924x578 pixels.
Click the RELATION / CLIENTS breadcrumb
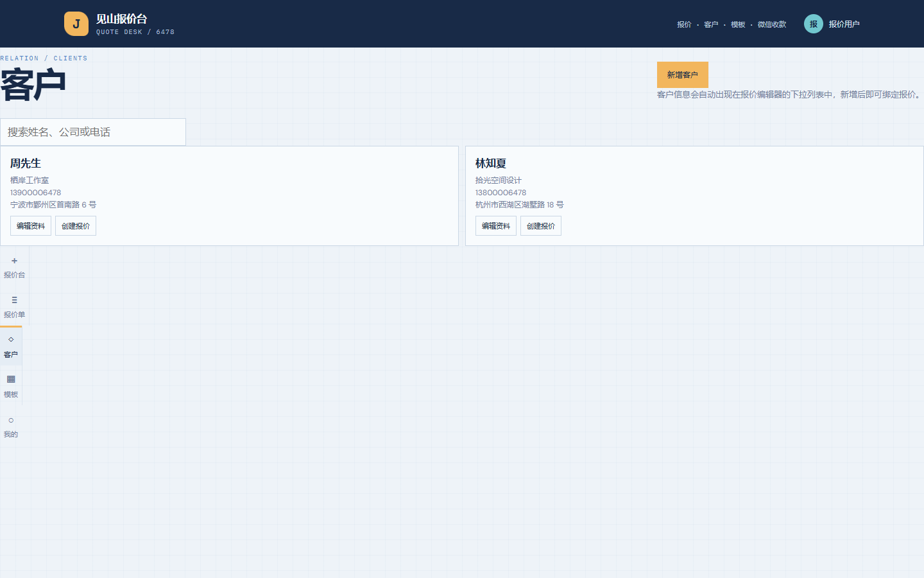click(x=44, y=58)
